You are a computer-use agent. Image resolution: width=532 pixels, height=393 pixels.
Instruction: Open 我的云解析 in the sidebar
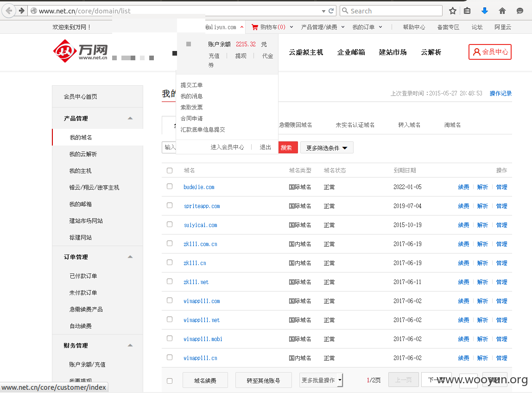pos(83,154)
